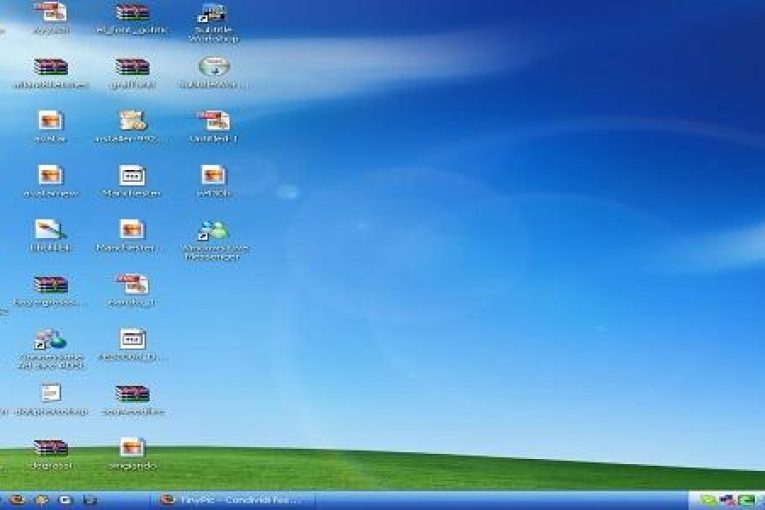Viewport: 765px width, 510px height.
Task: Select the plain text document icon
Action: click(50, 393)
